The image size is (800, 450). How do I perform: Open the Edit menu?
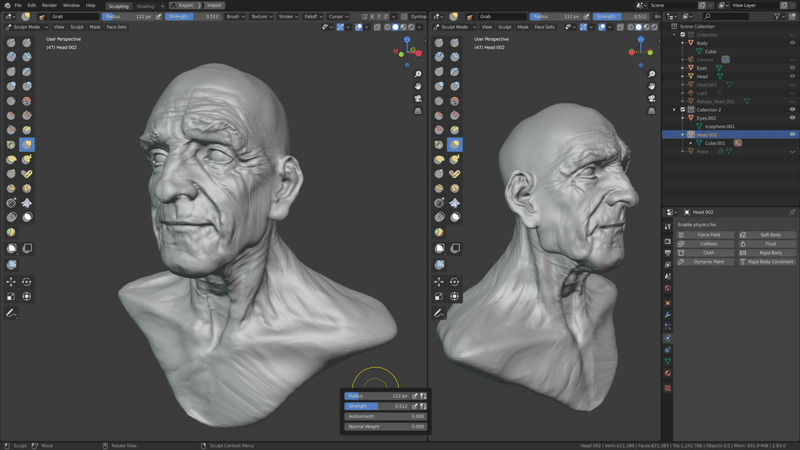coord(32,5)
